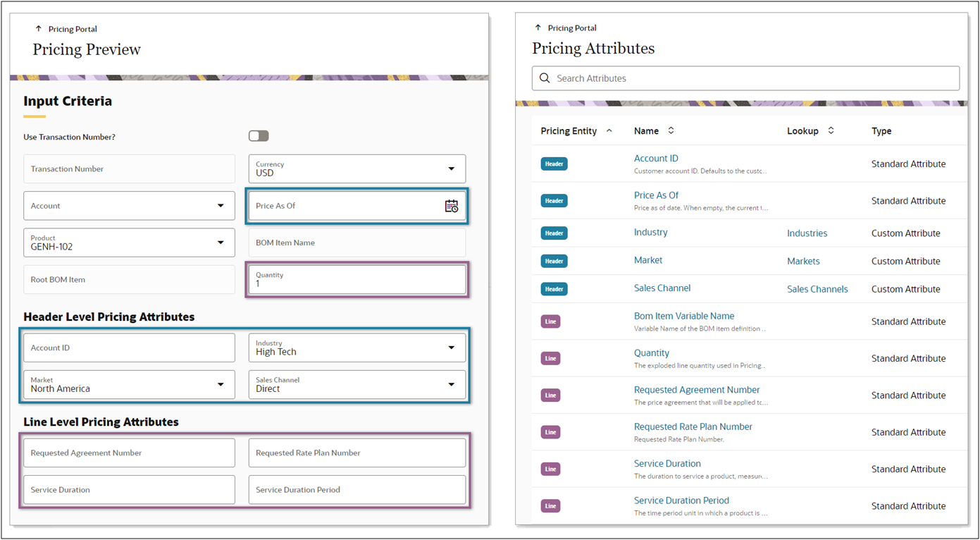Go back via Pricing Portal arrow above Pricing Attributes

point(537,27)
